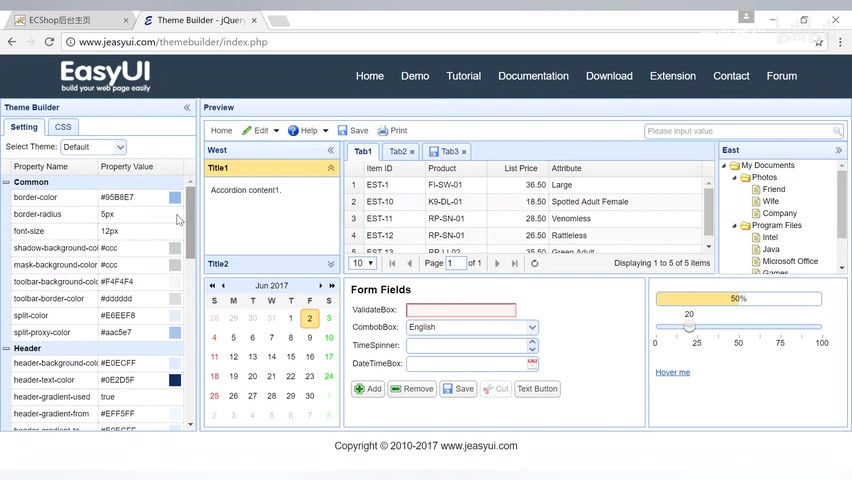Switch to the CSS tab
The height and width of the screenshot is (480, 852).
(63, 127)
